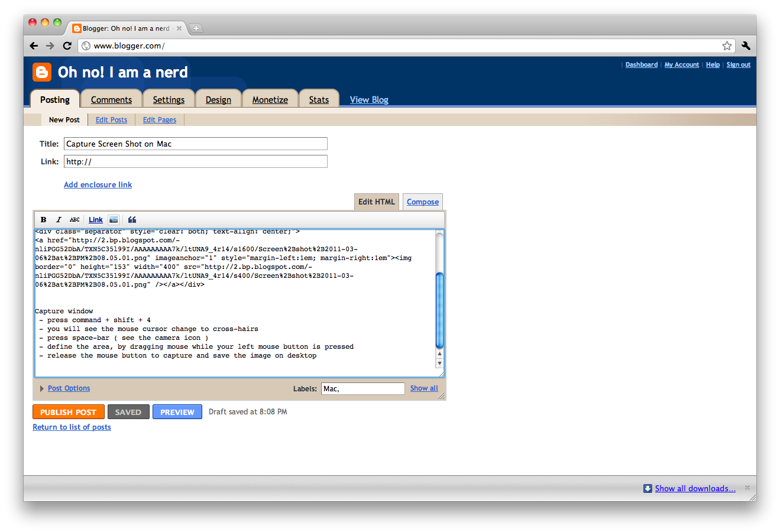Click macOS yellow minimize window button

pos(45,22)
